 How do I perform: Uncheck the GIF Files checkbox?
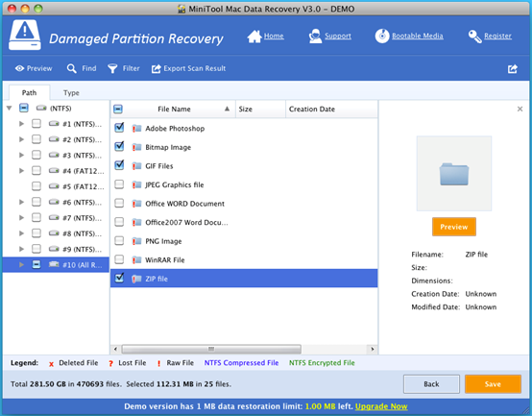[119, 165]
